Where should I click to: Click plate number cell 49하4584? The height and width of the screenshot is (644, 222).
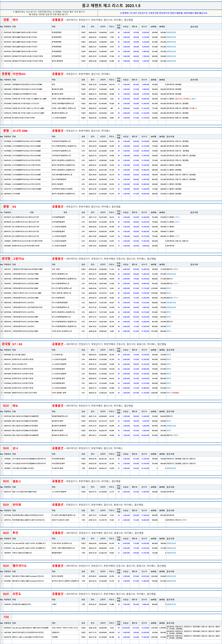click(7, 246)
